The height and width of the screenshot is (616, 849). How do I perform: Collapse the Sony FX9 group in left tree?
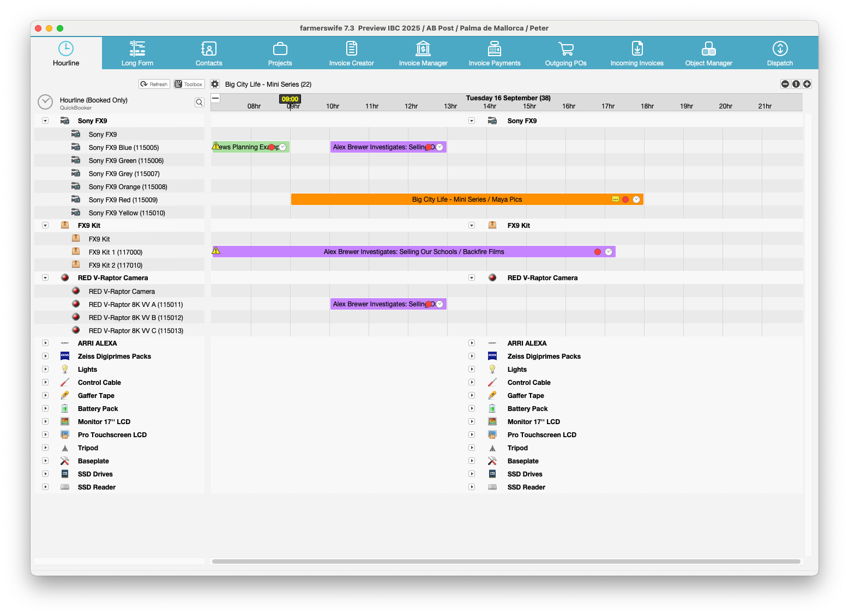pos(45,120)
